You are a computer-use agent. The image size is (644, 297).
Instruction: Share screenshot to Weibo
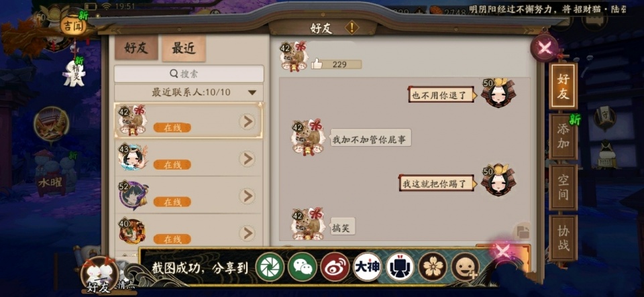click(335, 267)
